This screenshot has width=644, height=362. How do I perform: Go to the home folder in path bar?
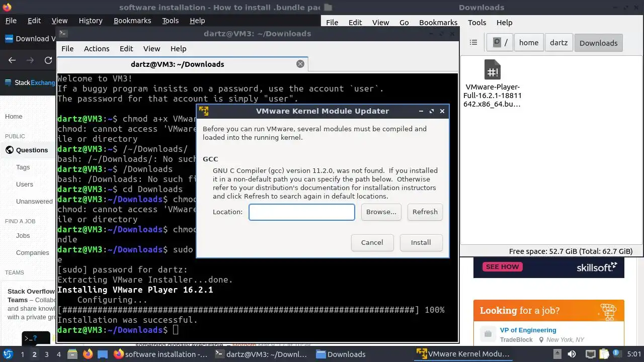tap(529, 43)
